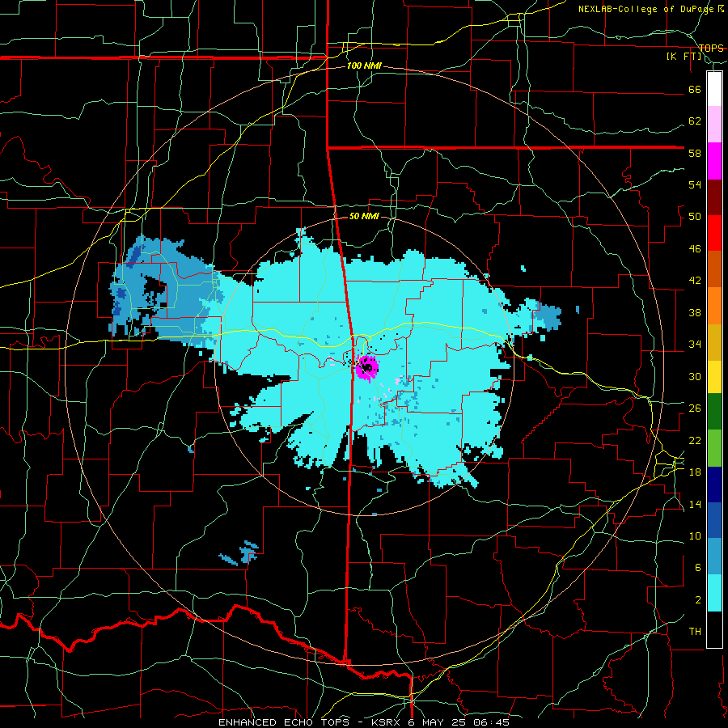
Task: Click the light pink legend swatch
Action: [714, 125]
